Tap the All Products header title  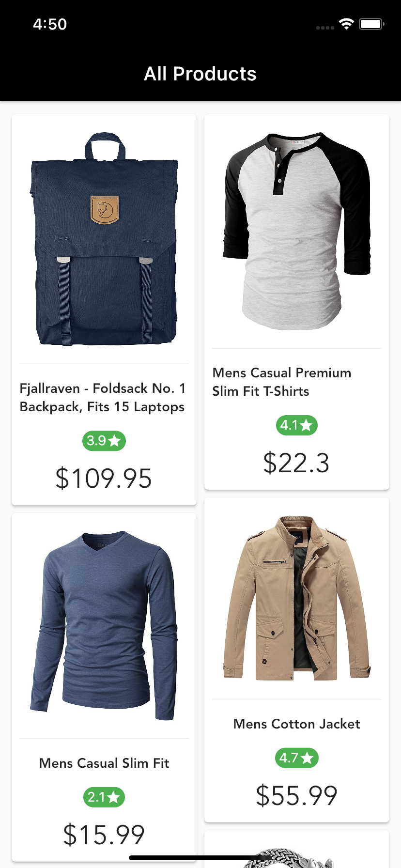coord(200,74)
